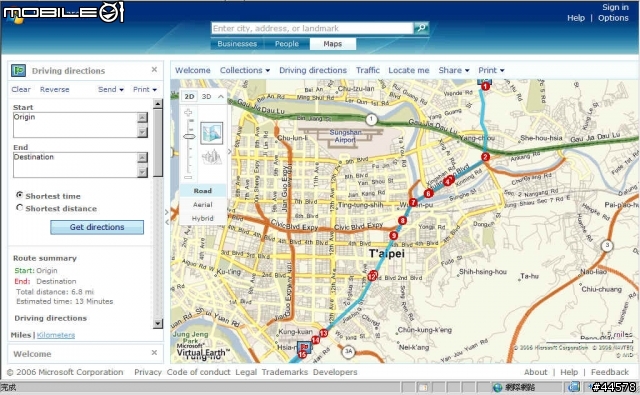
Task: Click route waypoint marker 8
Action: (x=402, y=221)
